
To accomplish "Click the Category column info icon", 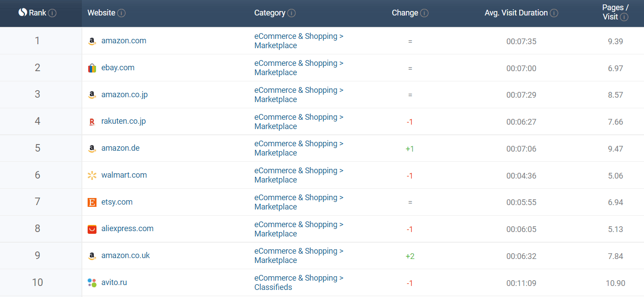I will point(291,13).
